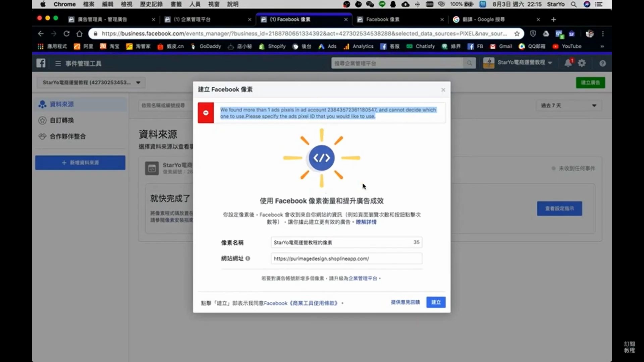This screenshot has height=362, width=644.
Task: Open the new tab plus button
Action: coord(553,19)
